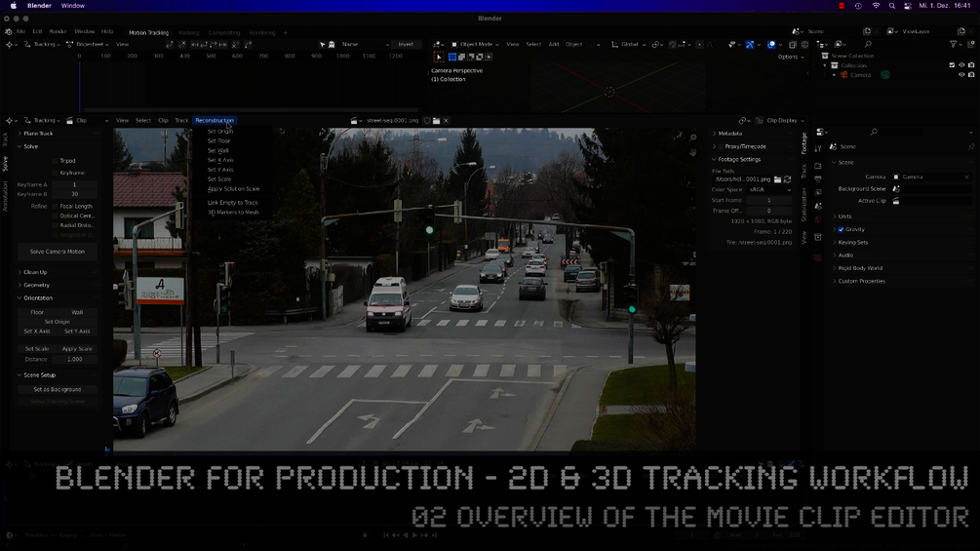Unlink clip with X icon
This screenshot has width=980, height=551.
446,121
